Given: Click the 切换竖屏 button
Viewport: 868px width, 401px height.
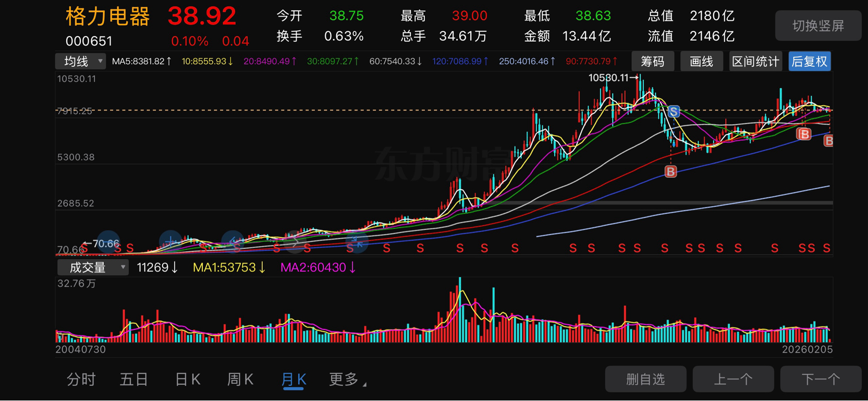Looking at the screenshot, I should coord(818,26).
